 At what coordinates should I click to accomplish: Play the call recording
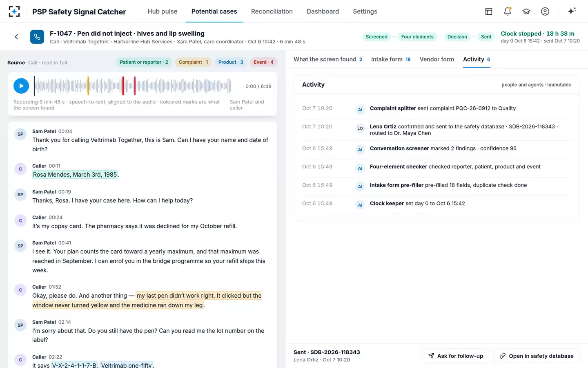(21, 86)
